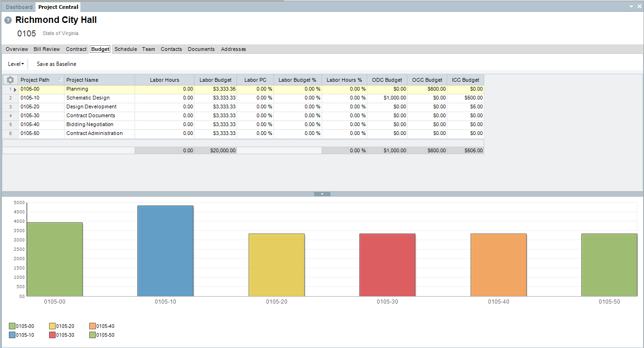Select the Schematic Design row
This screenshot has width=644, height=348.
[x=243, y=98]
